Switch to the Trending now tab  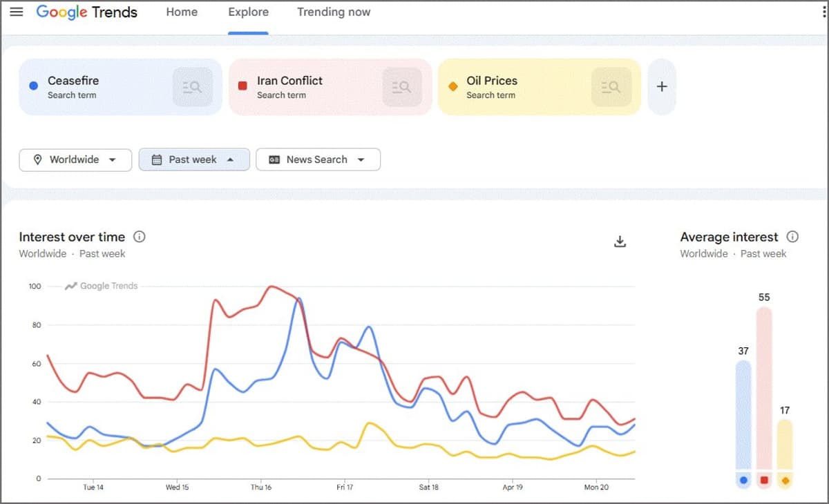pos(334,12)
